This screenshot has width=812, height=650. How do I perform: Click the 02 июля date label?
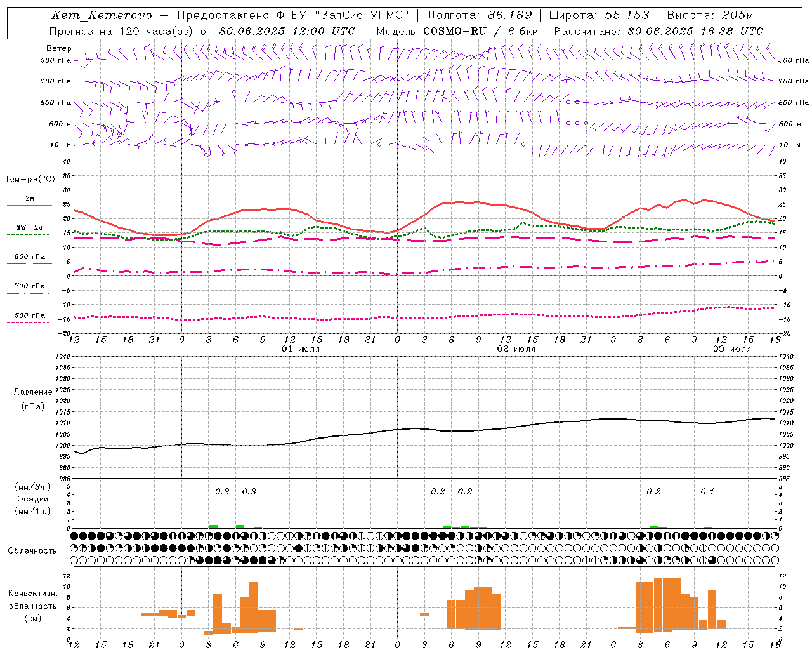[x=516, y=349]
